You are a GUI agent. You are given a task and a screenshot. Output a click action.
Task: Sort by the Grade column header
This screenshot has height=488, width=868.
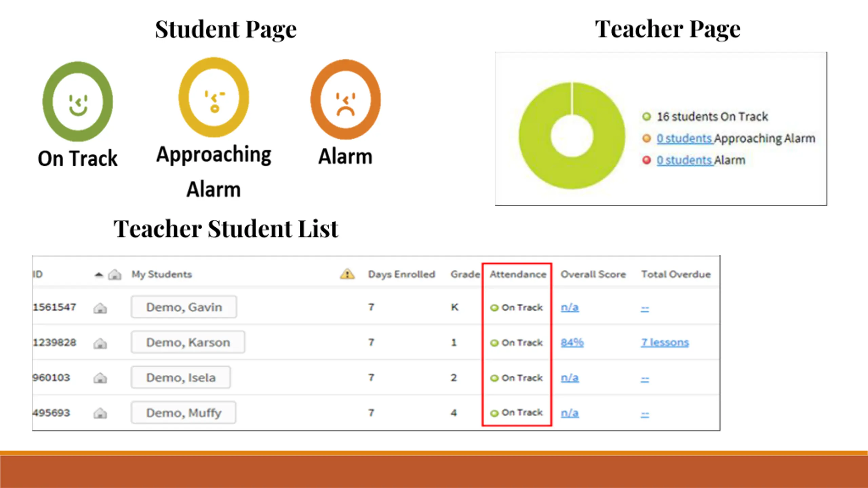[465, 274]
